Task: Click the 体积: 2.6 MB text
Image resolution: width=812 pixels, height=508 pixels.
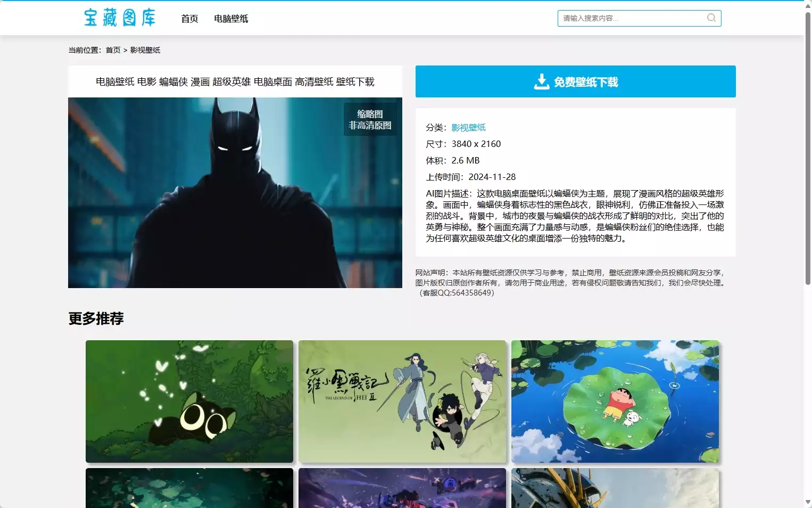Action: 452,160
